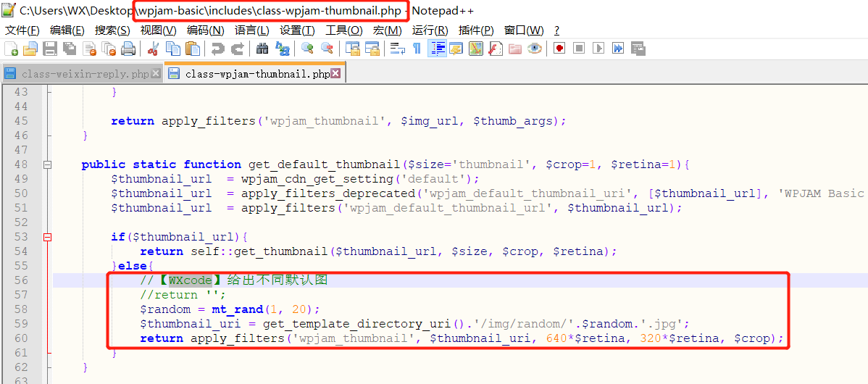Select line number 56 in margin
868x384 pixels.
pyautogui.click(x=20, y=280)
